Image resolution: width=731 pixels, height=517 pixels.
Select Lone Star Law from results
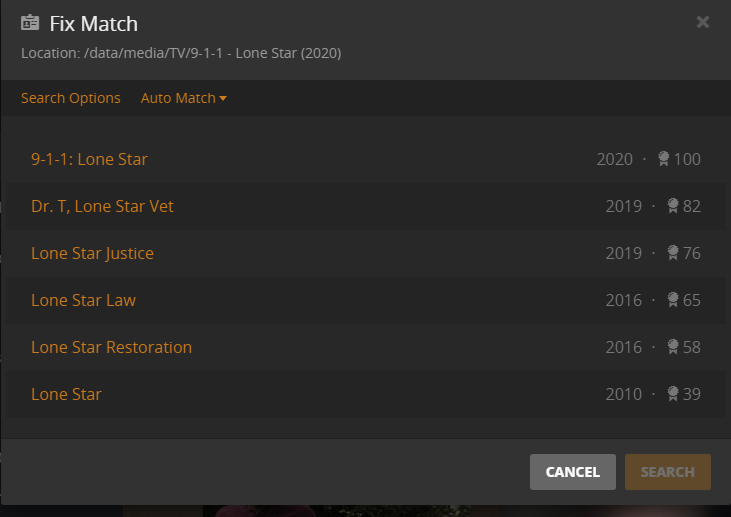(83, 300)
